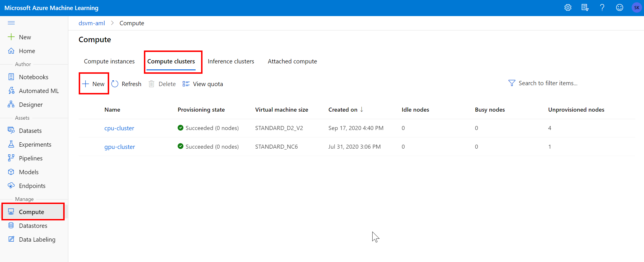Click New to create a compute cluster
Screen dimensions: 644x262
94,84
